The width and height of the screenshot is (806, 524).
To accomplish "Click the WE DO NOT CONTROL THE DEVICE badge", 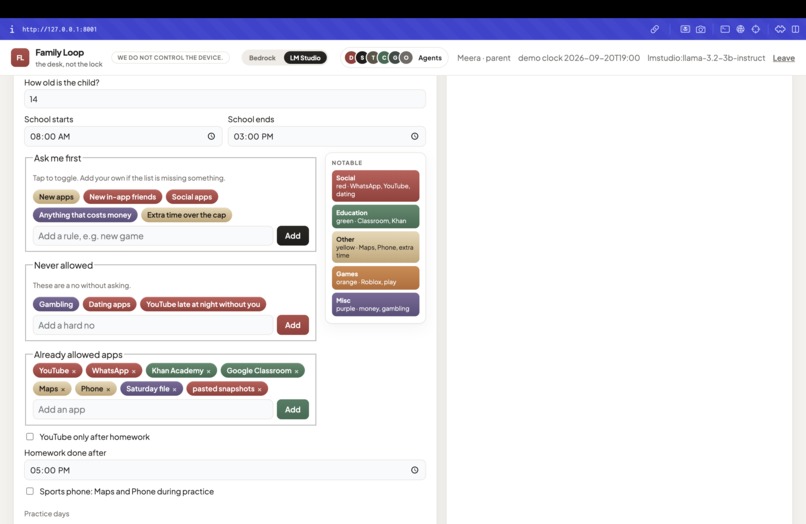I will [170, 58].
